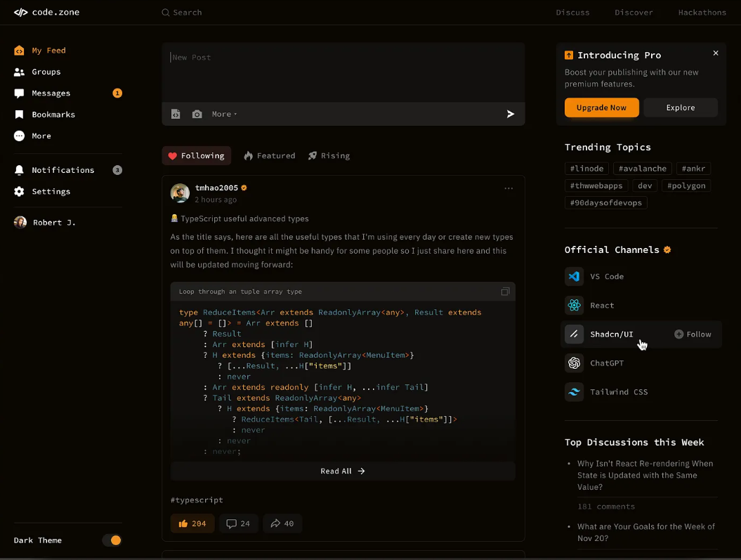This screenshot has height=560, width=741.
Task: Click Read All to expand the post
Action: [x=343, y=471]
